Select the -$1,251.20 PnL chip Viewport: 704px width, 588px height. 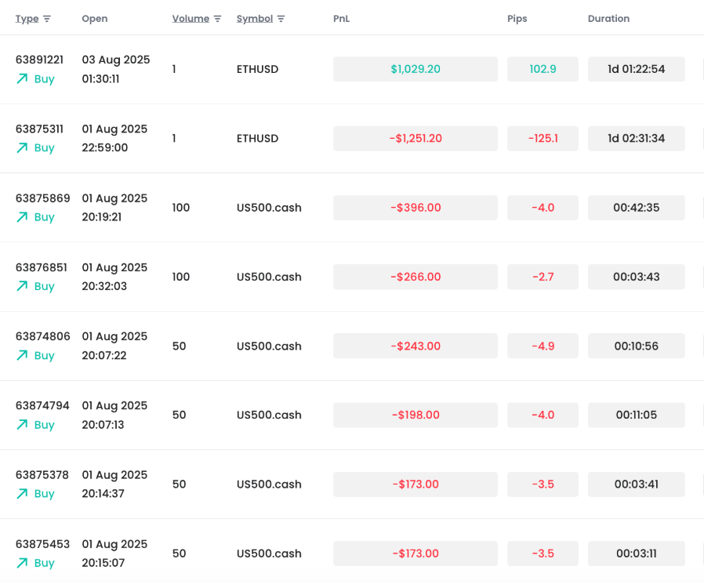415,138
